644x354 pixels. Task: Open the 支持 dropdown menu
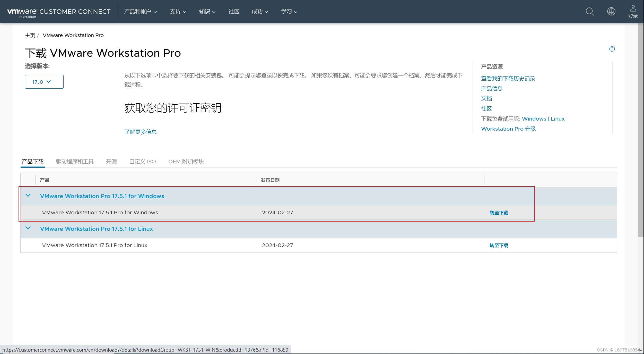click(178, 12)
